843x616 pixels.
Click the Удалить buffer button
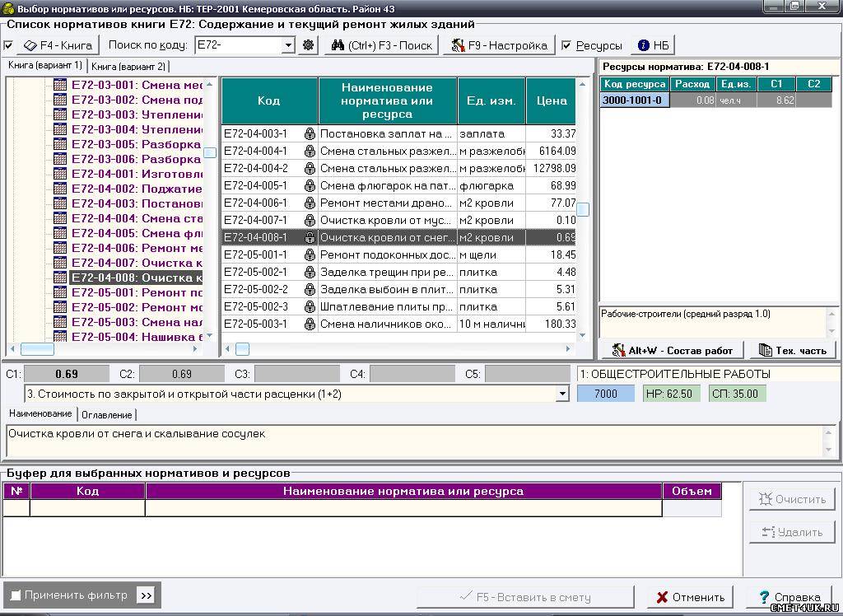coord(793,532)
